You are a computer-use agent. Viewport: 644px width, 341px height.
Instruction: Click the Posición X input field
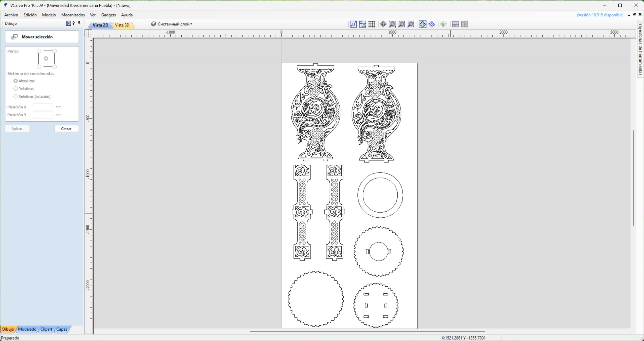pos(43,107)
